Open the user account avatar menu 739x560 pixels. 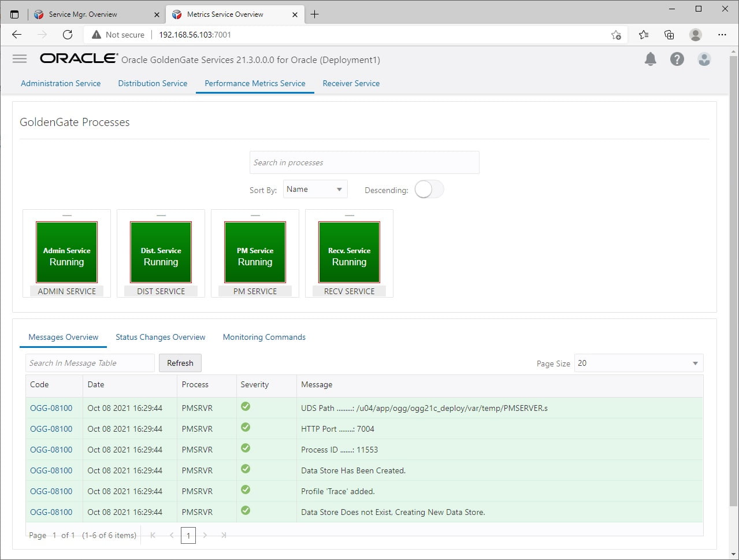(x=704, y=59)
